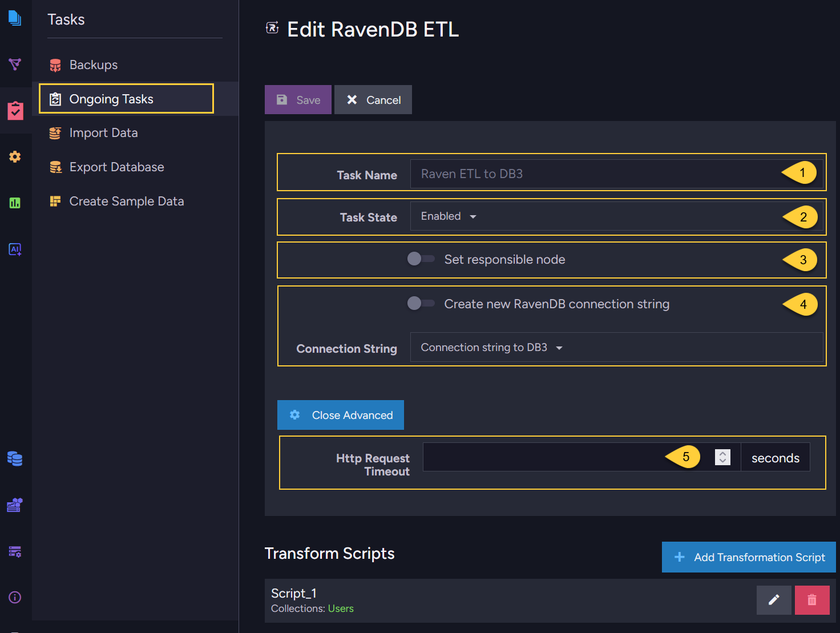Click the Create Sample Data icon

point(55,201)
